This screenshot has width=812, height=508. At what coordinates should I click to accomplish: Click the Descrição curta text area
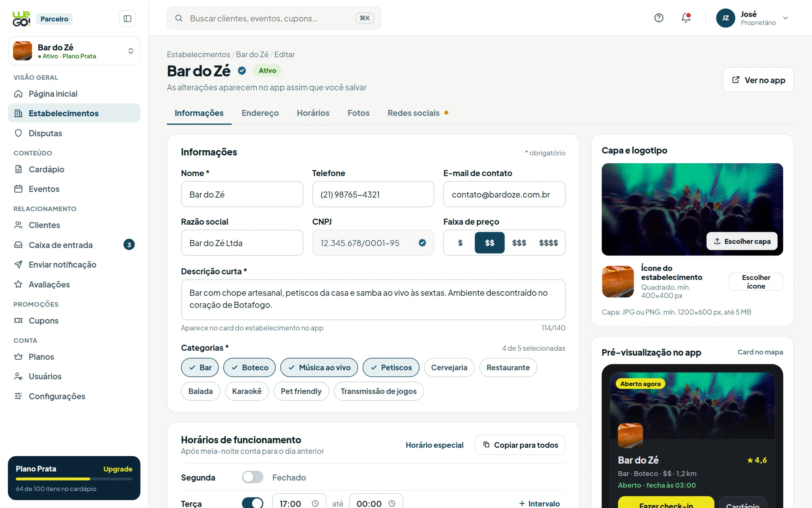373,300
